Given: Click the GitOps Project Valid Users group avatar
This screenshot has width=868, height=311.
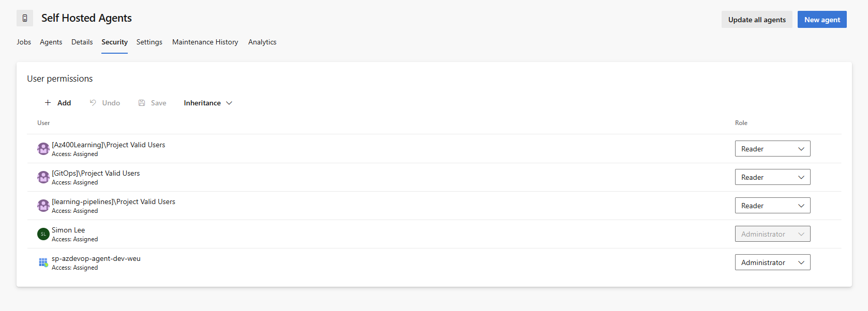Looking at the screenshot, I should click(43, 177).
